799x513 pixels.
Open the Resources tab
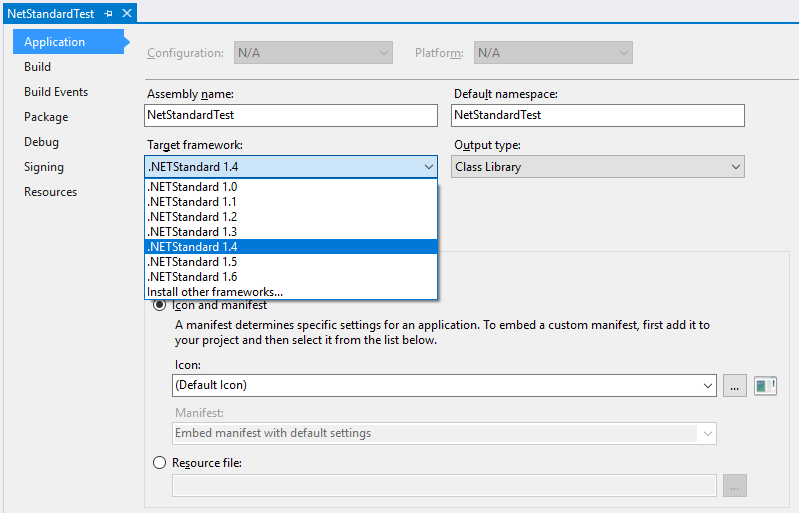[50, 192]
